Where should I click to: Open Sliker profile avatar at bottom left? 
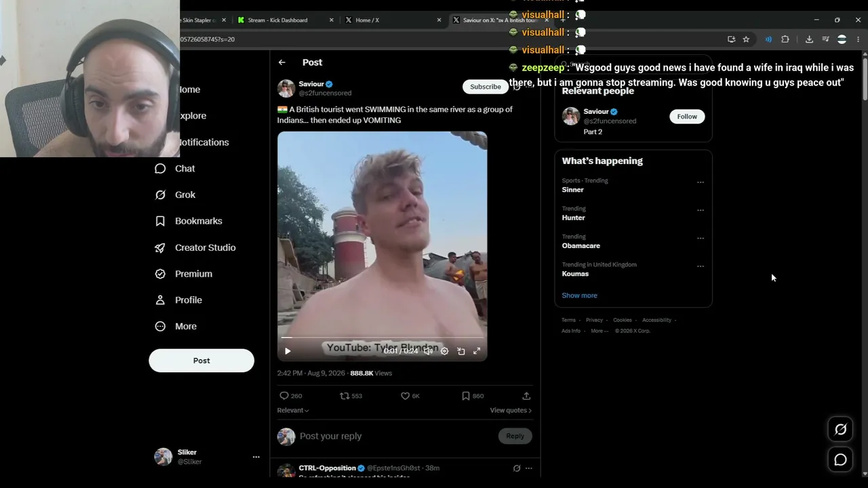(x=163, y=457)
